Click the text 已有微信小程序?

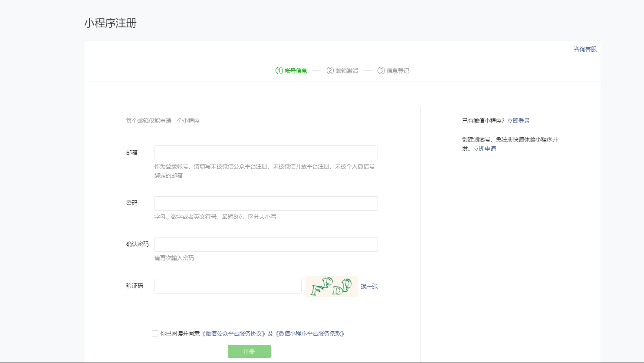483,121
